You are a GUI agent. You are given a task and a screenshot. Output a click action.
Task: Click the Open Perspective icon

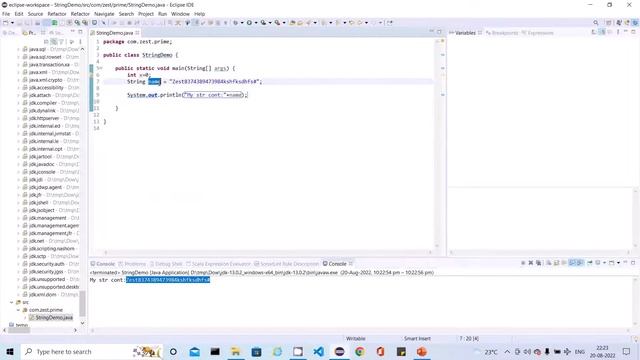coord(609,23)
